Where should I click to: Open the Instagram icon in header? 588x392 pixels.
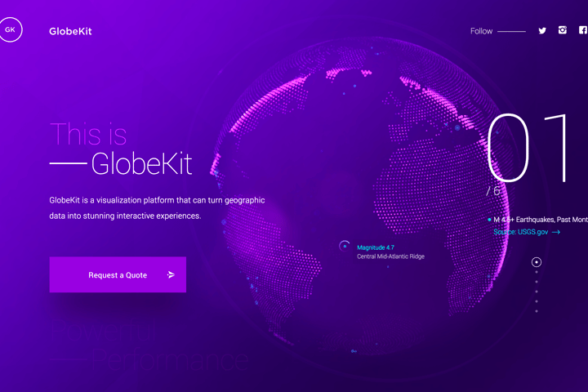click(x=562, y=30)
